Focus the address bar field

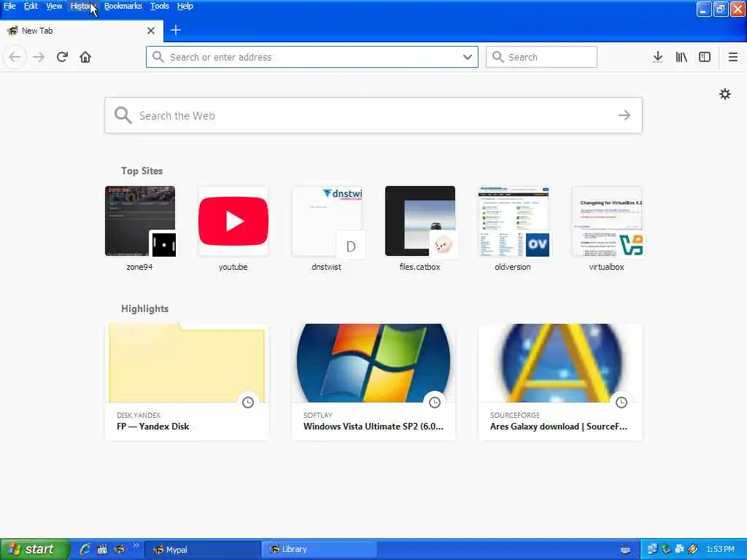[x=312, y=57]
